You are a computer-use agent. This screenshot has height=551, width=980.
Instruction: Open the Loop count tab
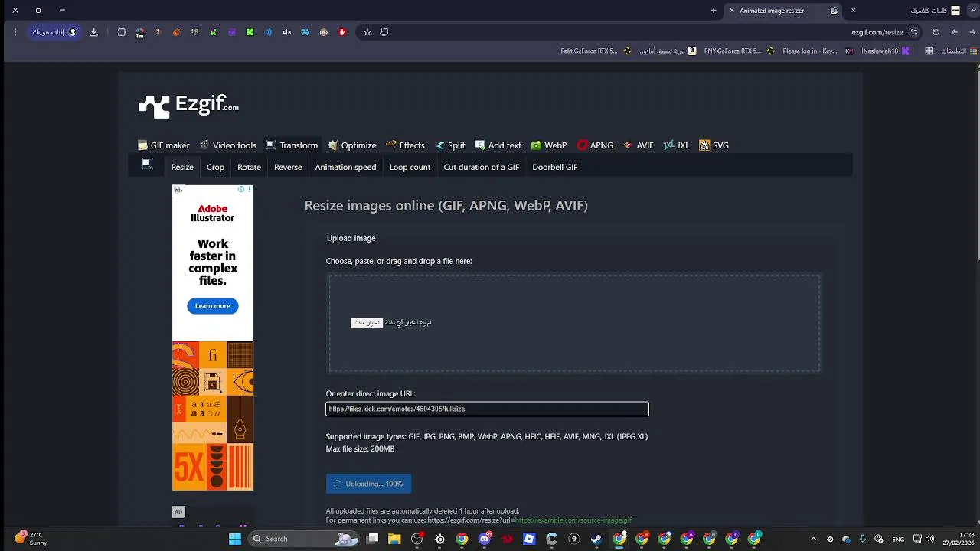click(410, 167)
